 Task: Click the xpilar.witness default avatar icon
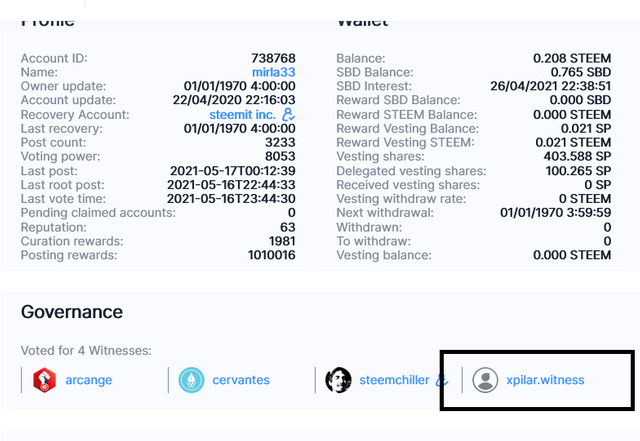click(485, 380)
